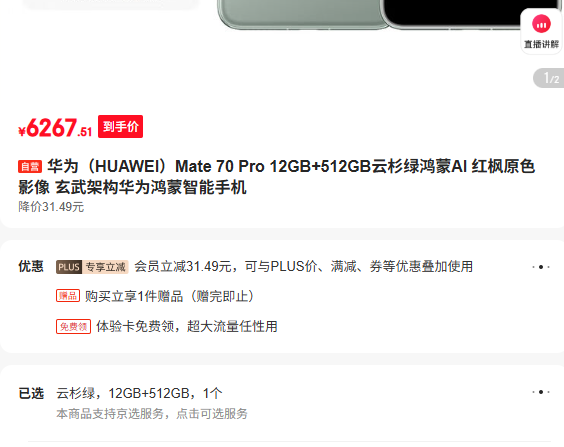Click the 免费领 free-claim tag
The width and height of the screenshot is (564, 447).
tap(73, 327)
